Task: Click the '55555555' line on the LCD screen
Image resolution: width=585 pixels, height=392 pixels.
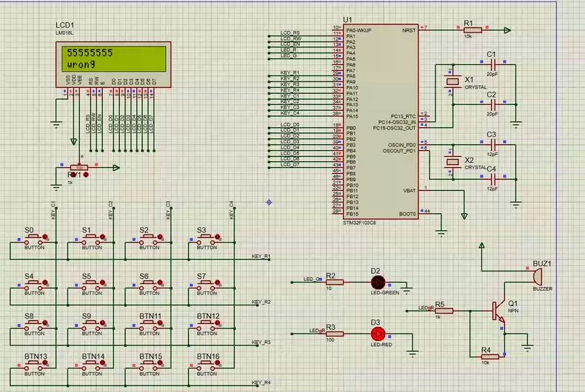Action: coord(90,53)
